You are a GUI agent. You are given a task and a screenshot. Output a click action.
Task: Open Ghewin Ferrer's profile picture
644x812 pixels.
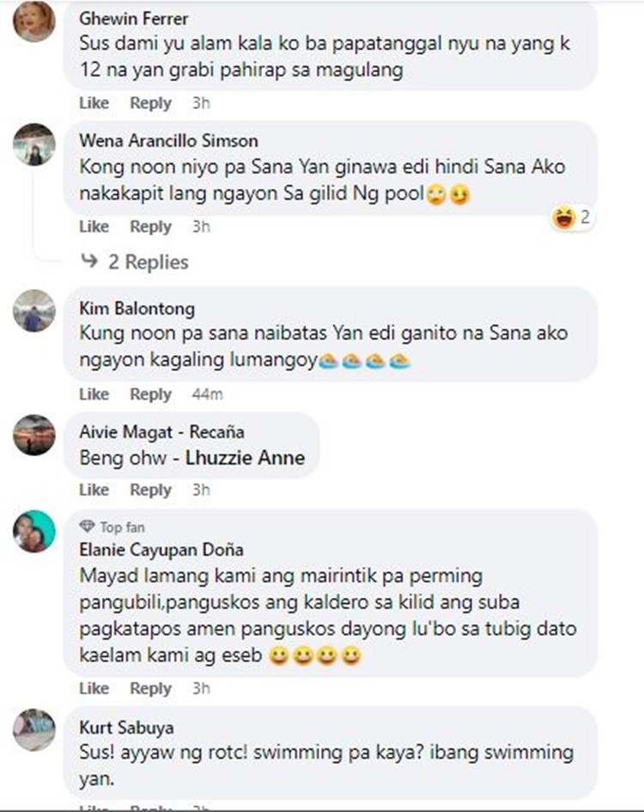click(34, 21)
